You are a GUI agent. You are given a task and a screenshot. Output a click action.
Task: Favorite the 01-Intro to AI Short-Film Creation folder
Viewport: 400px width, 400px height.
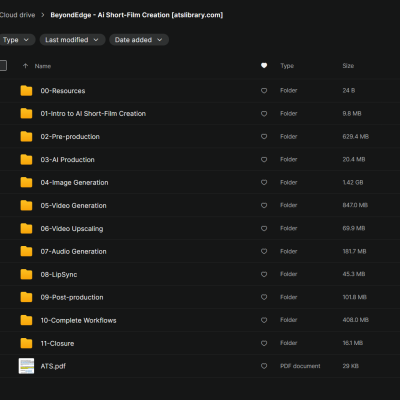point(264,114)
